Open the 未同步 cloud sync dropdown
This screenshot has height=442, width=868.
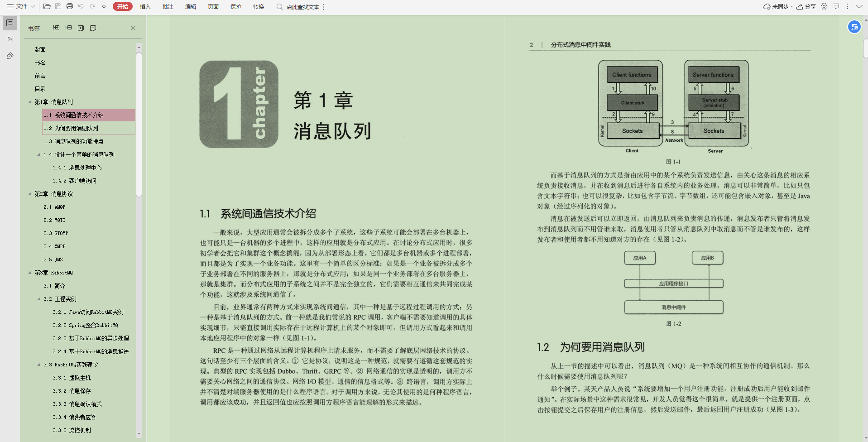coord(778,6)
